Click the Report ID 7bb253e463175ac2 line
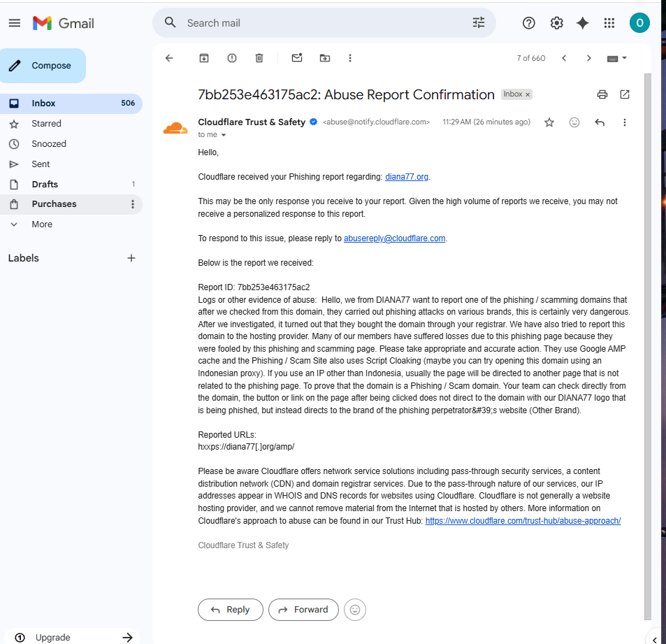This screenshot has height=644, width=666. [x=254, y=287]
